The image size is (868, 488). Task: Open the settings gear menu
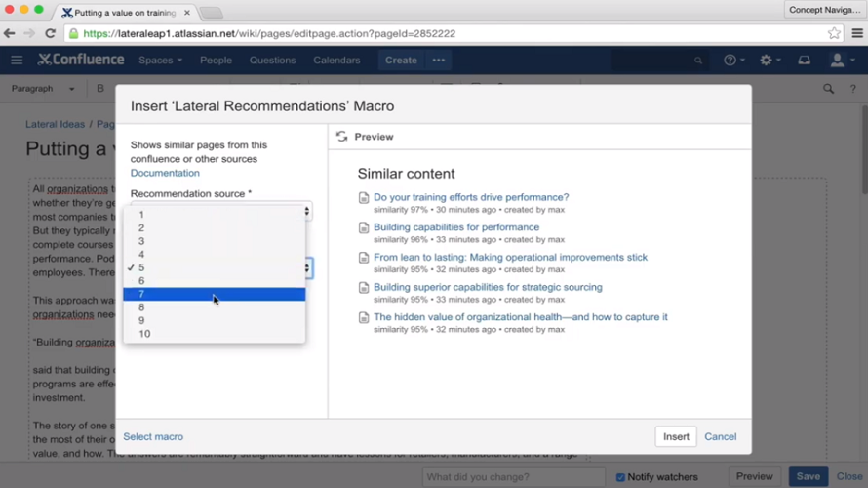coord(770,60)
